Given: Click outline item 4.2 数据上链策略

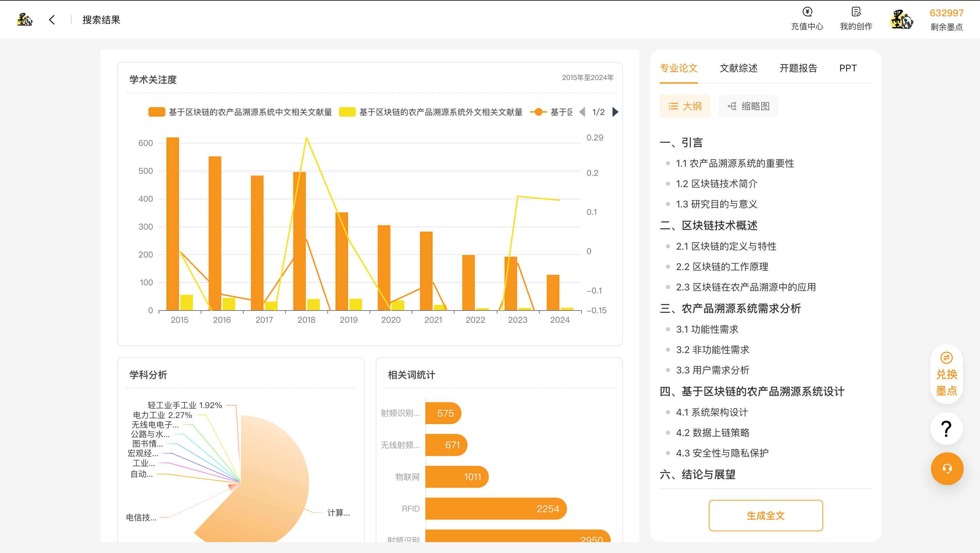Looking at the screenshot, I should [713, 433].
